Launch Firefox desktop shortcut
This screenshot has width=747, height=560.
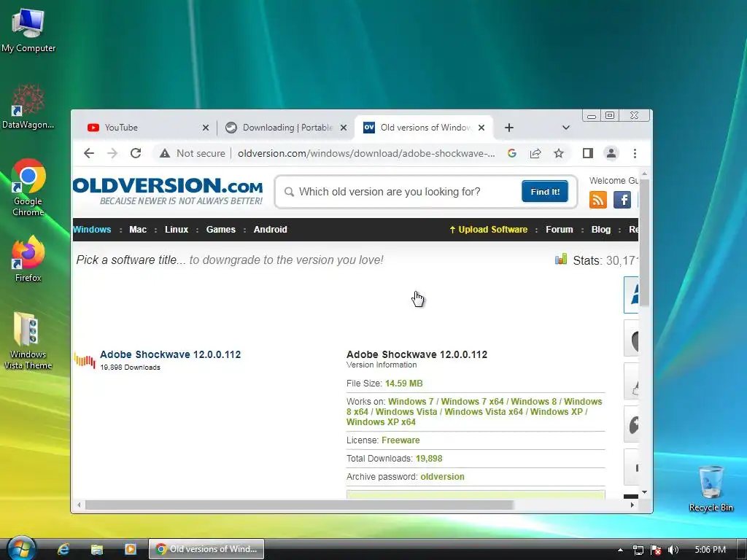tap(28, 259)
